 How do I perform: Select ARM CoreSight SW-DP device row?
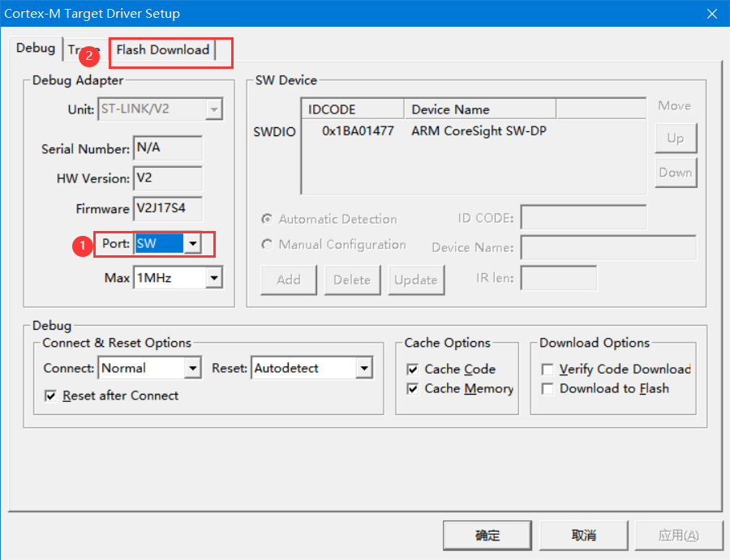pos(479,131)
